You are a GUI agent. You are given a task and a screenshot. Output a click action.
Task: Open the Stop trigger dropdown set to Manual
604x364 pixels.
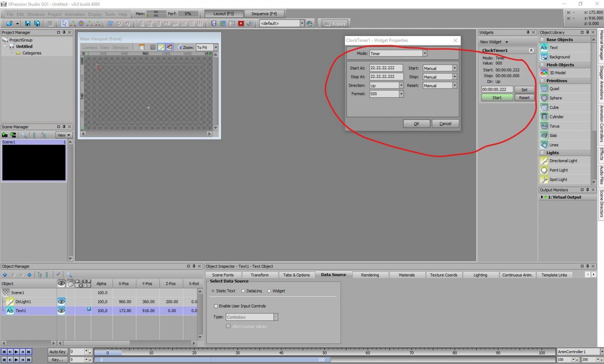454,77
